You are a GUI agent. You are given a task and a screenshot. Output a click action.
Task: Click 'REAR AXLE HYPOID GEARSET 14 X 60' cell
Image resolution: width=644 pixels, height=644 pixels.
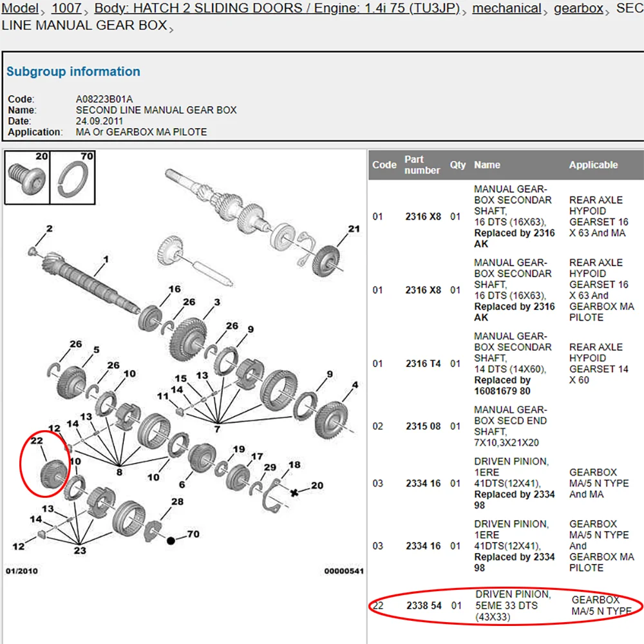(598, 363)
